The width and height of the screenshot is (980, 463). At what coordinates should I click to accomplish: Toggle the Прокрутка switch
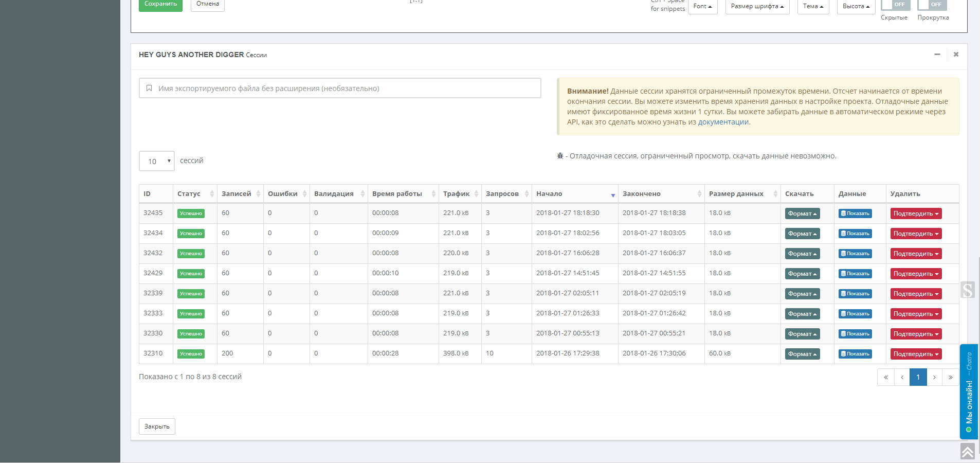pos(932,5)
